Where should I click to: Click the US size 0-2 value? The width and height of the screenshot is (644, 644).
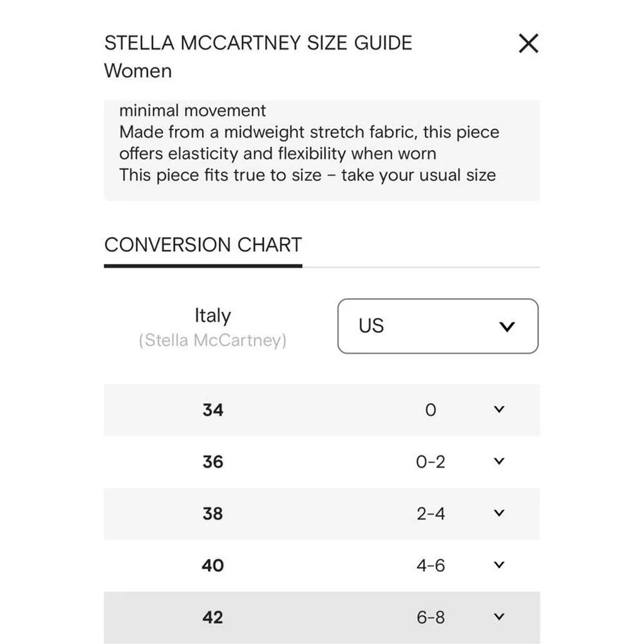(x=431, y=462)
